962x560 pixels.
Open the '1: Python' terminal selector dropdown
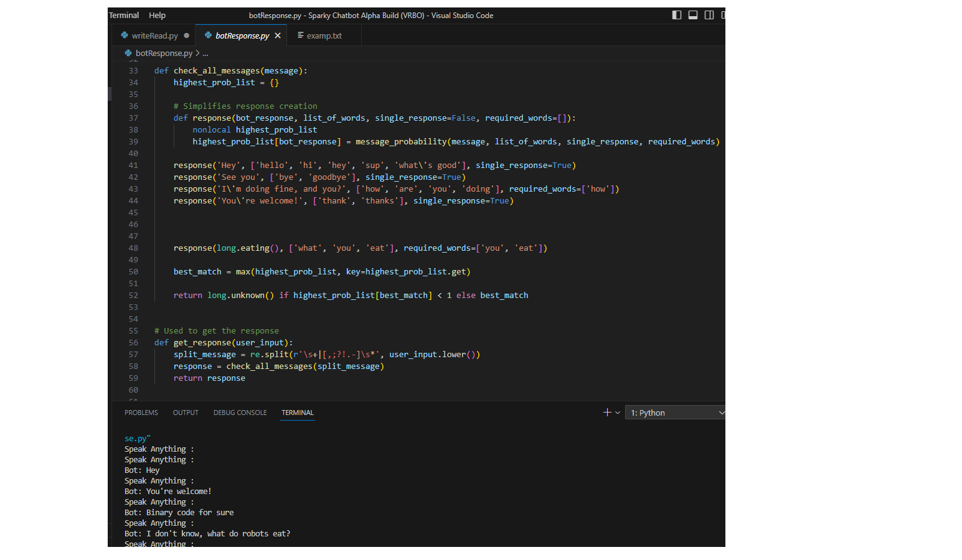point(676,413)
